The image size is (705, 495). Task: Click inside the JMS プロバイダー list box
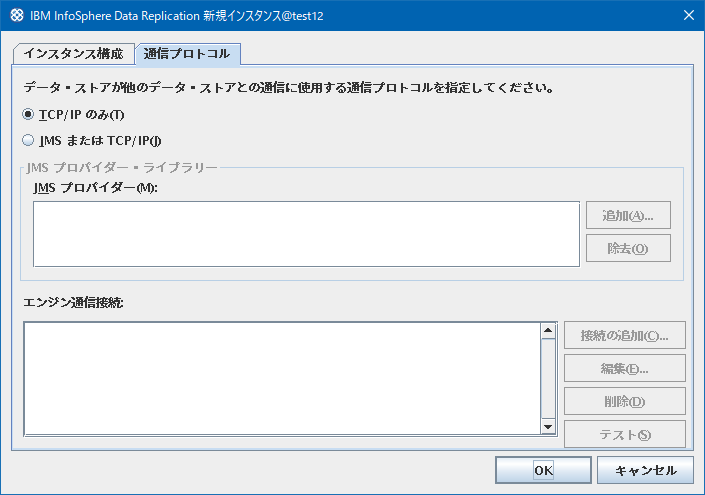tap(306, 234)
